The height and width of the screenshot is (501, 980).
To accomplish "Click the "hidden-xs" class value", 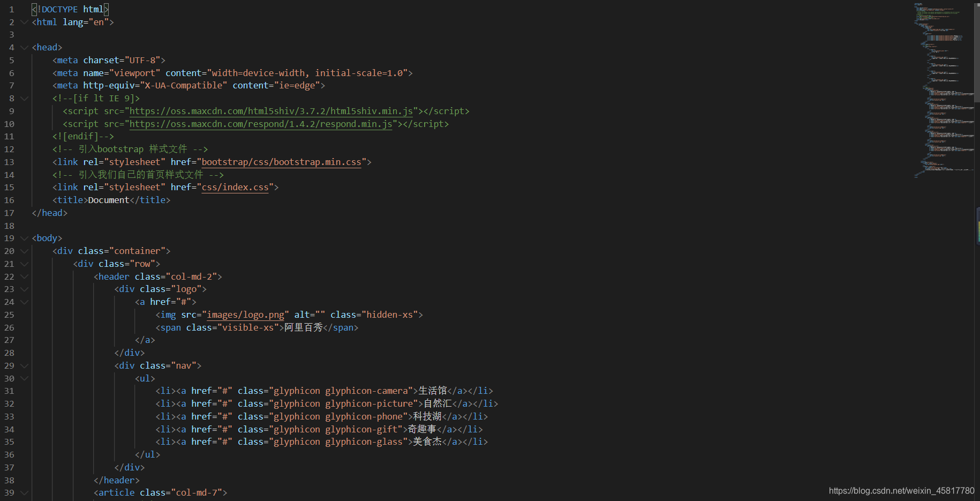I will tap(390, 315).
